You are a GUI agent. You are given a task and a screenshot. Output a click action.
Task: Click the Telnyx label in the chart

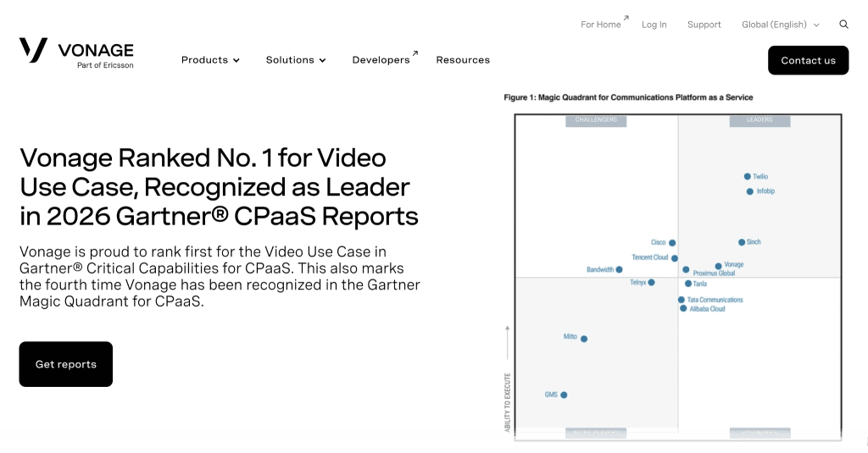637,283
